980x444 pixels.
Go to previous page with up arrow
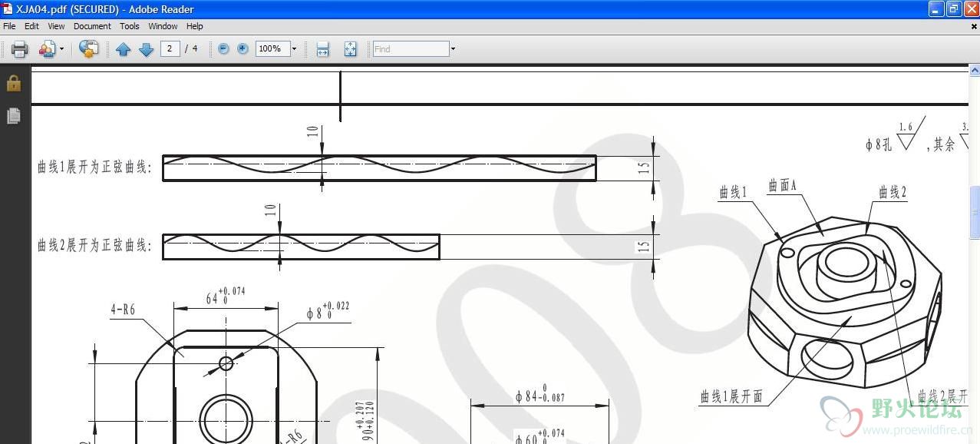[x=123, y=49]
